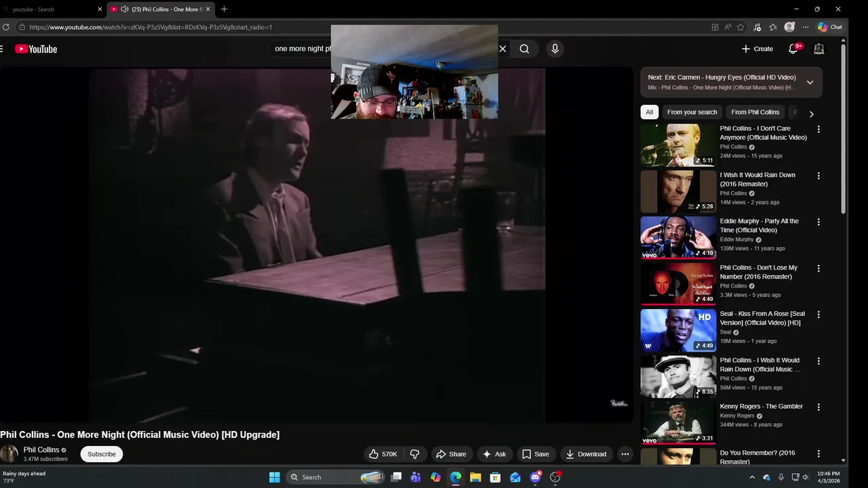
Task: Open Edge favorites list icon
Action: pos(773,27)
